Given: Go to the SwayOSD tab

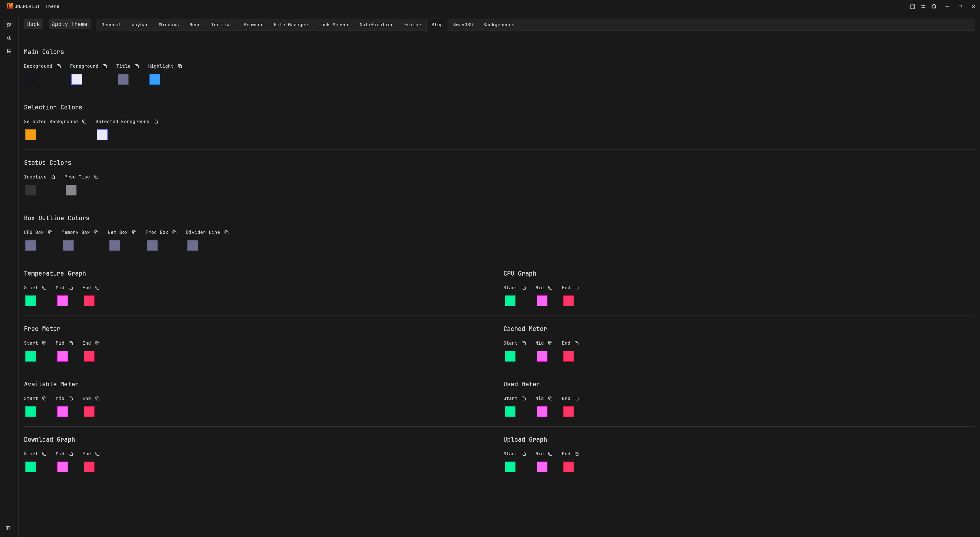Looking at the screenshot, I should click(x=463, y=25).
